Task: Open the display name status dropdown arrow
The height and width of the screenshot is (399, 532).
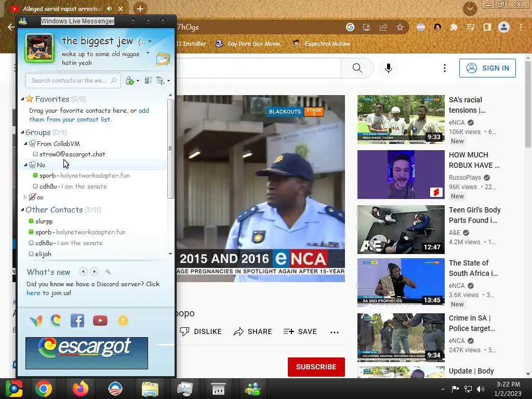Action: 150,42
